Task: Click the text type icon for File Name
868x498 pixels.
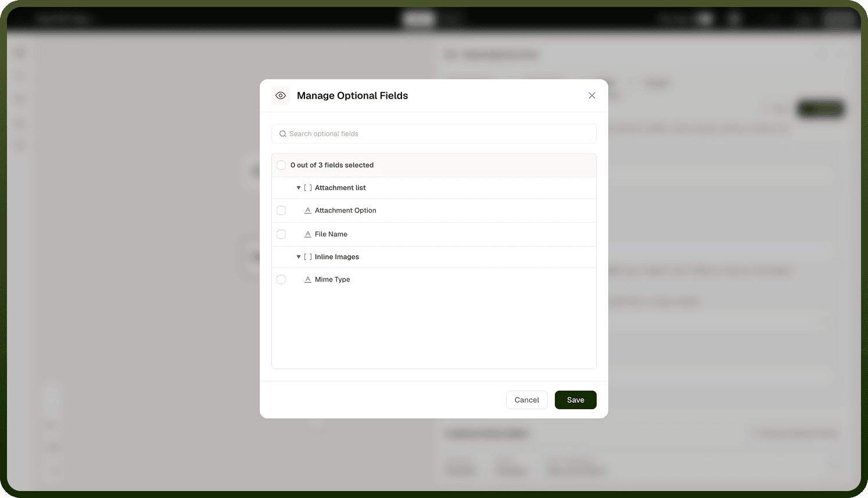Action: (308, 234)
